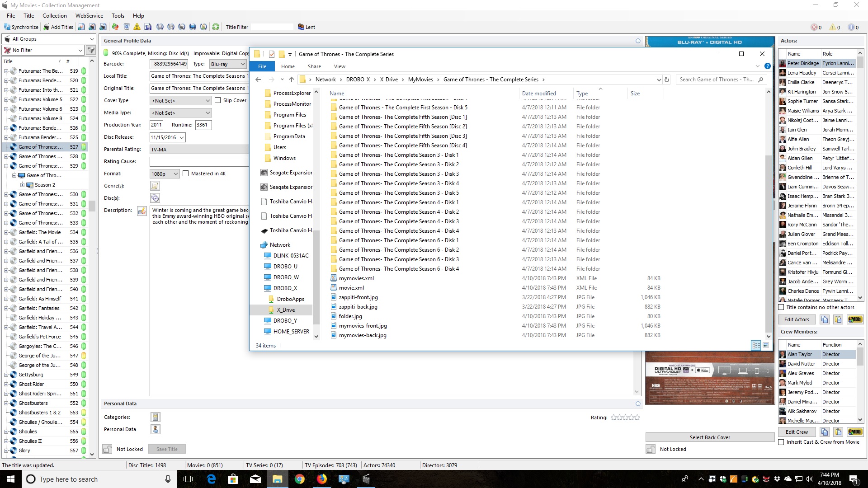Click MyMovies in the Explorer breadcrumb path

point(420,80)
